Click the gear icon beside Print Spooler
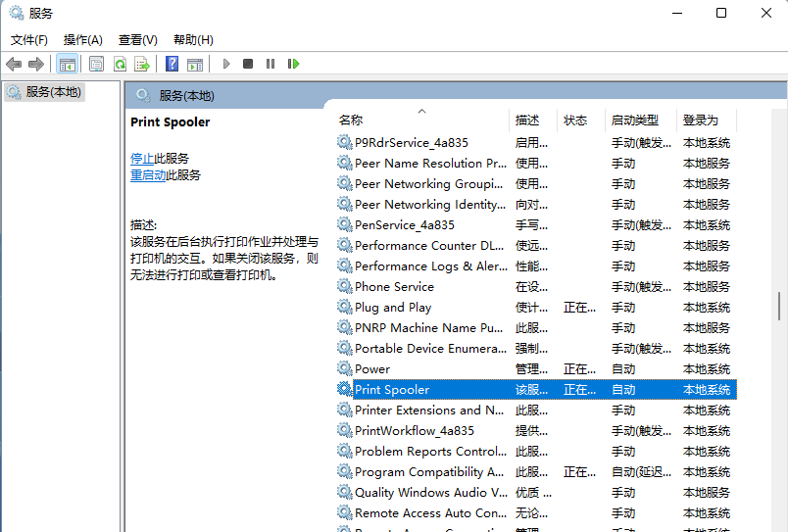Screen dimensions: 788x532 click(344, 389)
